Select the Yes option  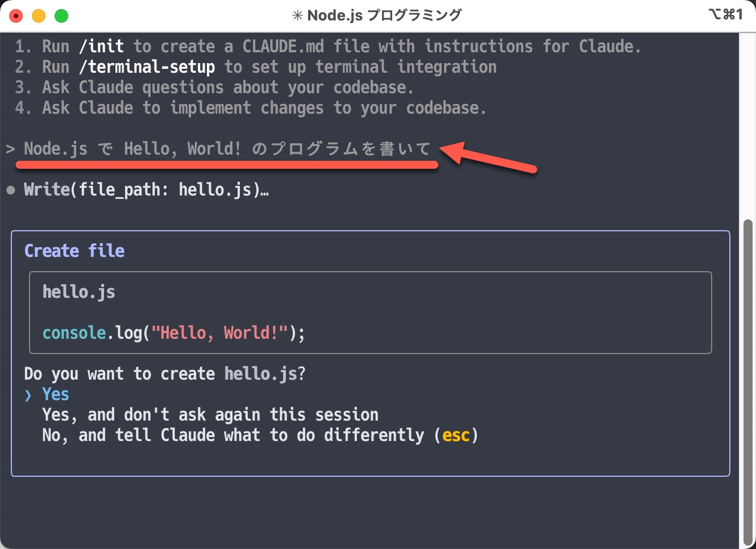click(55, 394)
